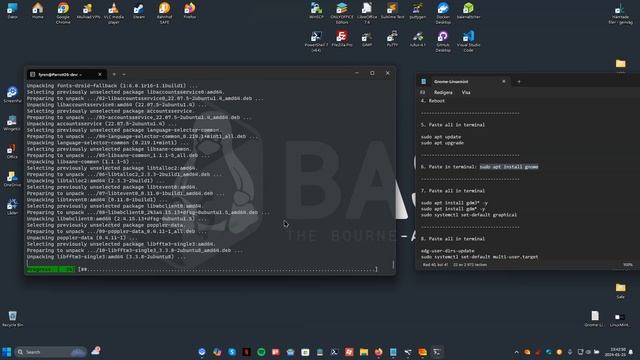Click the terminal vertical scrollbar

point(393,264)
